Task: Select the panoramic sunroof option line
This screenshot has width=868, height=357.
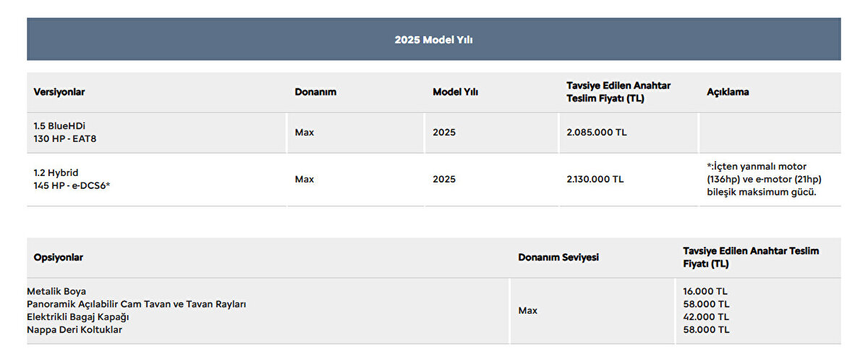Action: [x=136, y=304]
